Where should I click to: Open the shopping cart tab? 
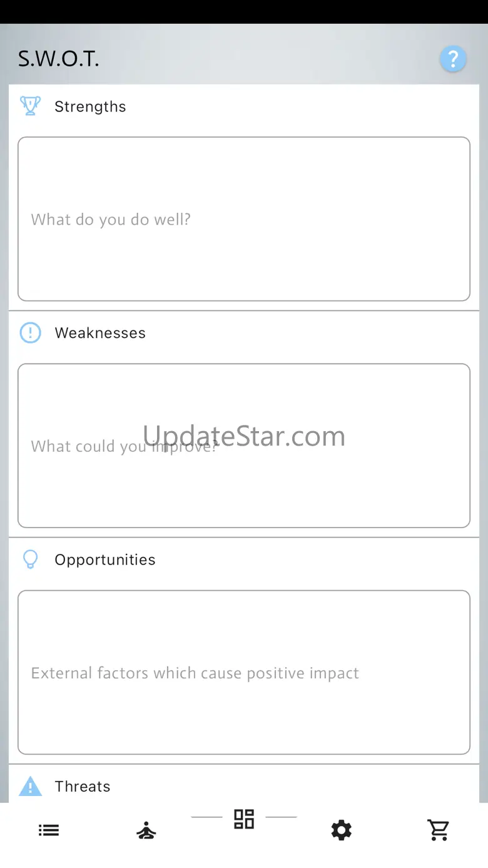pyautogui.click(x=439, y=830)
